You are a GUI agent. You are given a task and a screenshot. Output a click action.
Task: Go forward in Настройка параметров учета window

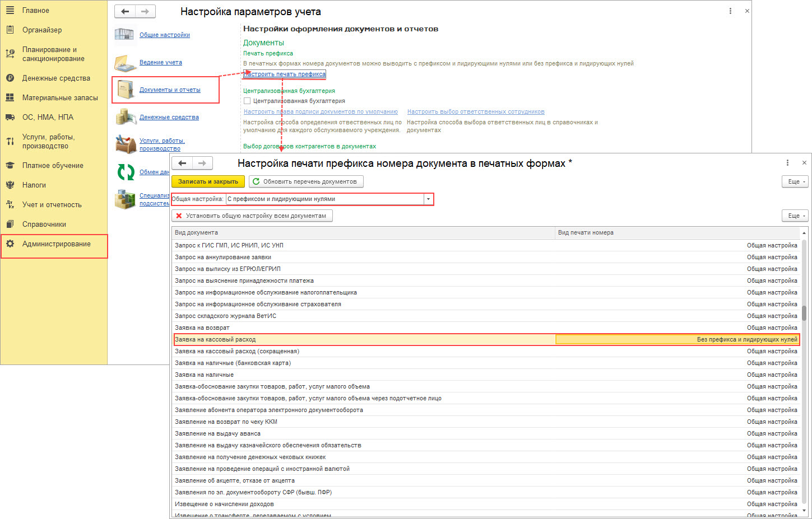pyautogui.click(x=145, y=11)
